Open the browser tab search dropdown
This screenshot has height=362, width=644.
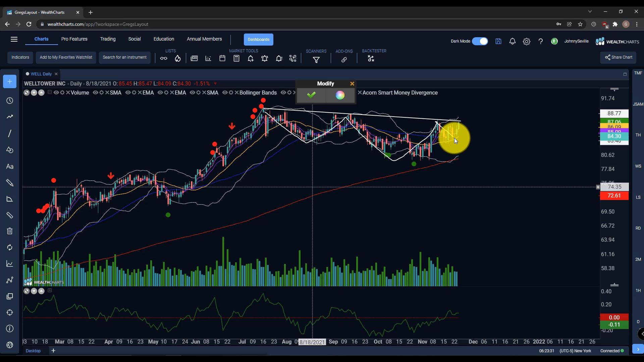tap(590, 12)
